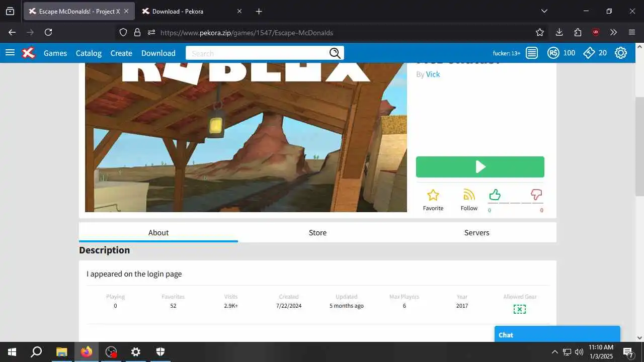Click the Visits value 2.9K+
Image resolution: width=644 pixels, height=362 pixels.
231,306
